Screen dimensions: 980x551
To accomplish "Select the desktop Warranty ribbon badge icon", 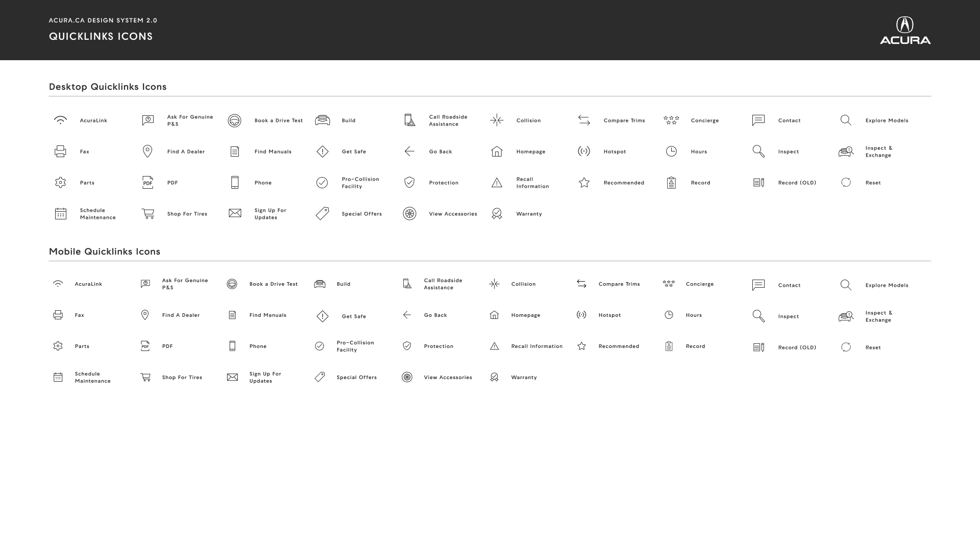I will (x=497, y=214).
